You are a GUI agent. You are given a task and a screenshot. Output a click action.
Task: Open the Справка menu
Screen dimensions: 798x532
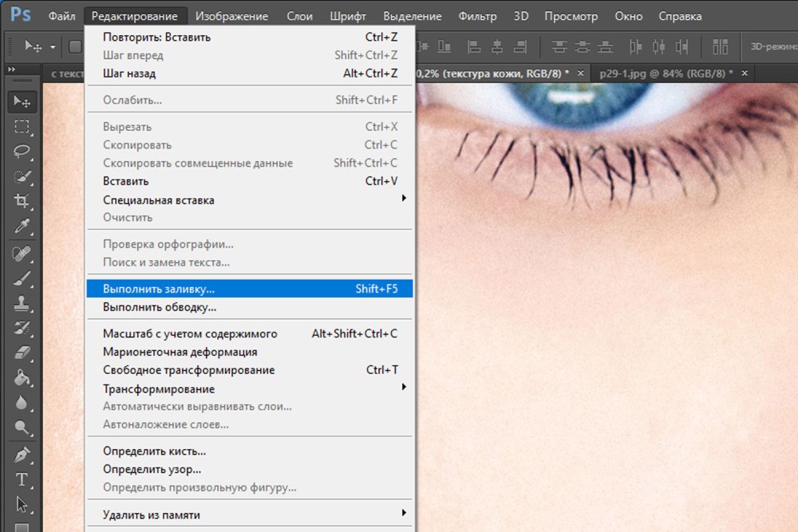pos(680,16)
